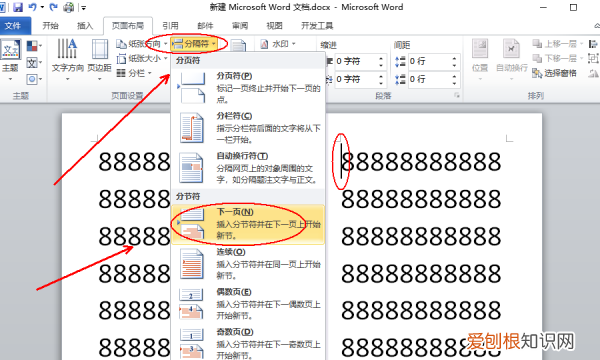The height and width of the screenshot is (360, 600).
Task: Click the Redo icon in the quick access toolbar
Action: click(x=54, y=7)
